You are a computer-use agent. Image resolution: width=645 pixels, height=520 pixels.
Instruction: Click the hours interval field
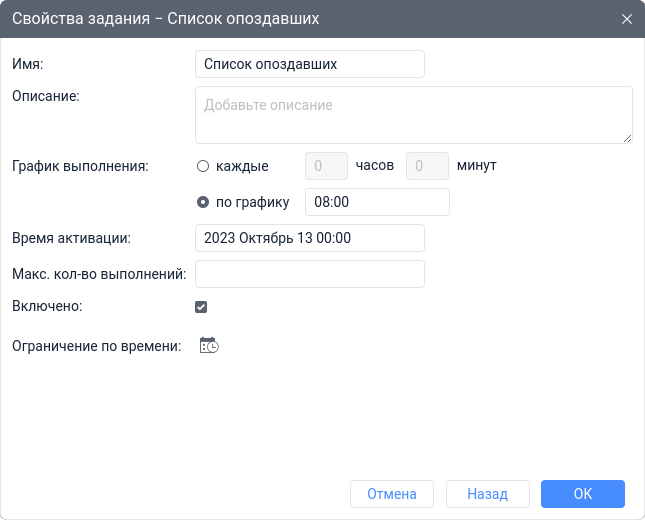click(325, 166)
